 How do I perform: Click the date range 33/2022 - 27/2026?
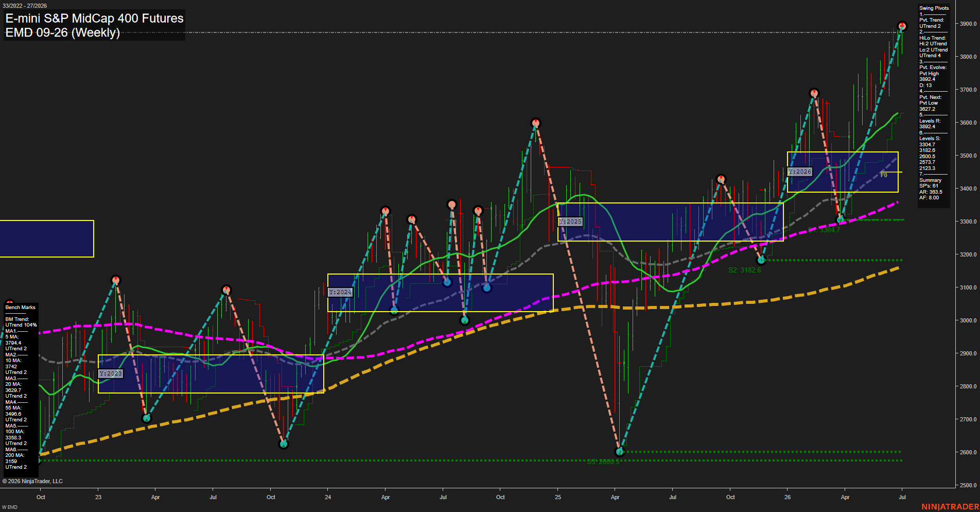coord(24,6)
